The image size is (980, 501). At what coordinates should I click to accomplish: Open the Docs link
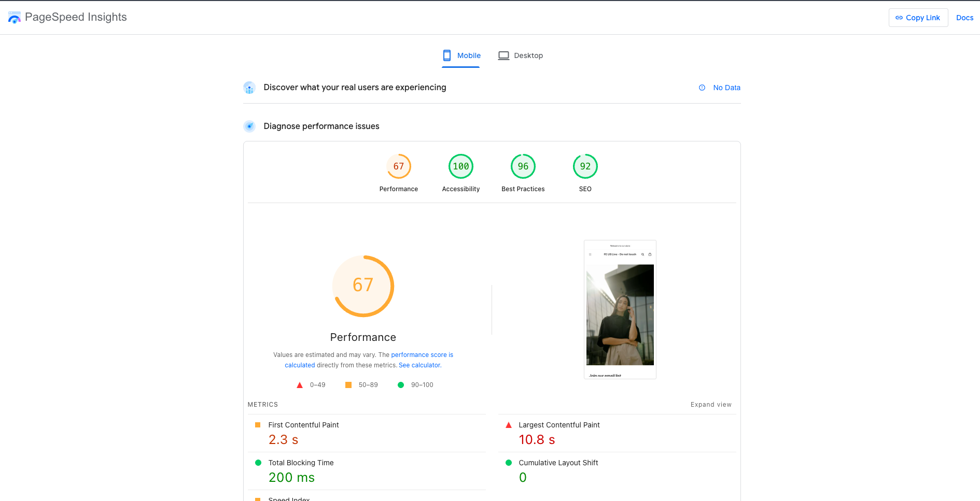point(964,18)
